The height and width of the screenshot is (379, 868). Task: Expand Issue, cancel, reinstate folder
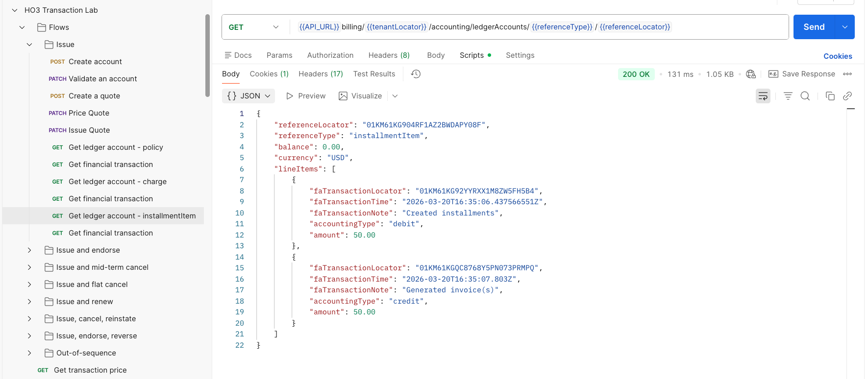[x=29, y=319]
